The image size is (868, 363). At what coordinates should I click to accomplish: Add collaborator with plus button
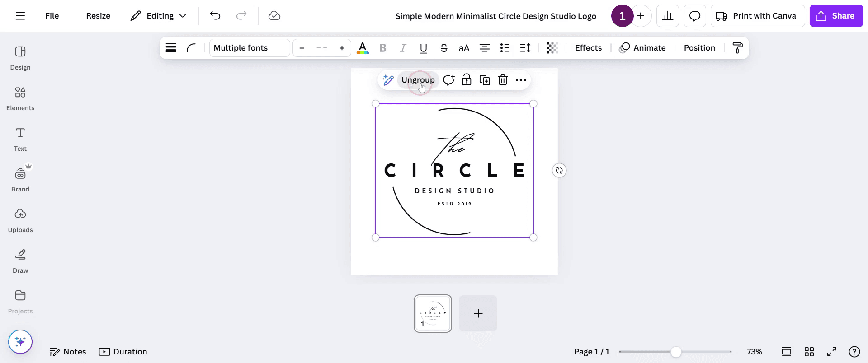[x=641, y=16]
